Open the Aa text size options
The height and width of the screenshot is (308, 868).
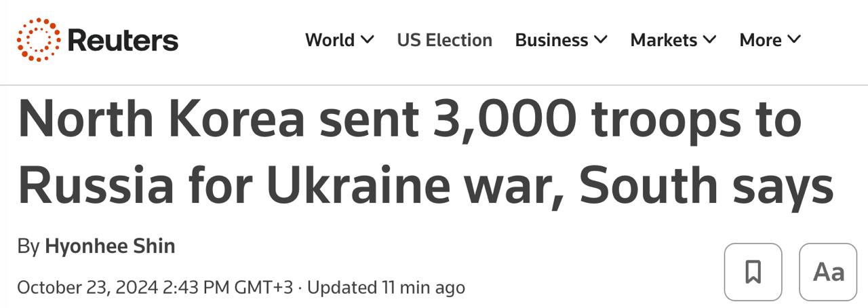point(828,272)
